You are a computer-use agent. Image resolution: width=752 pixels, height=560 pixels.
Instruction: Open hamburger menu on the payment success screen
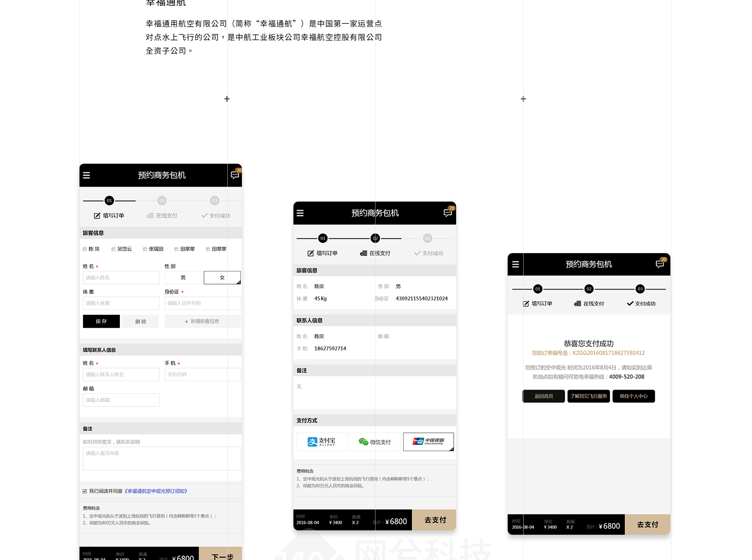click(515, 264)
